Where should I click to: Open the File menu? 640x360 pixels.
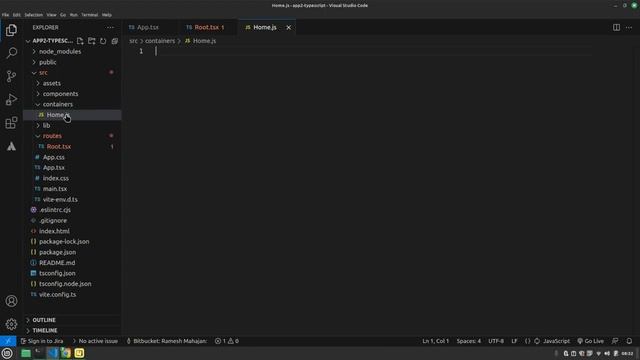tap(5, 15)
